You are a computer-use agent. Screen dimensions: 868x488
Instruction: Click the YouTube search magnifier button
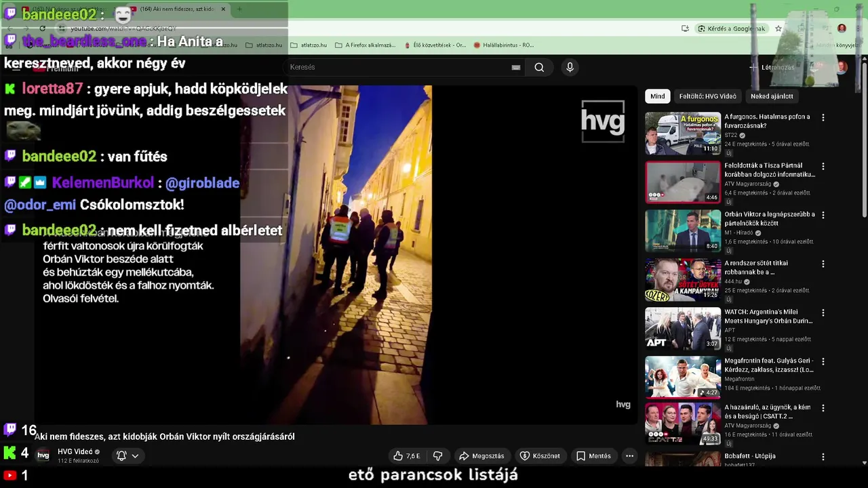tap(539, 67)
